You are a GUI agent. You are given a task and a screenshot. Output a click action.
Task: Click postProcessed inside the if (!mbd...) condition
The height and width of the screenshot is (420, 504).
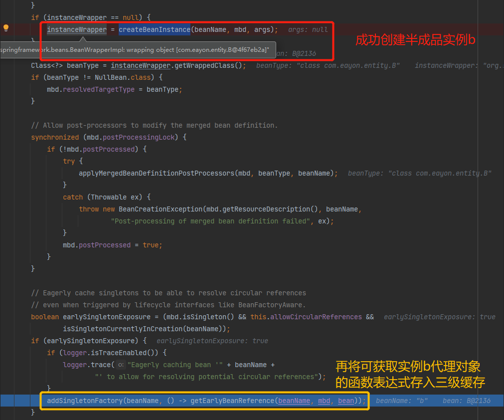(109, 149)
